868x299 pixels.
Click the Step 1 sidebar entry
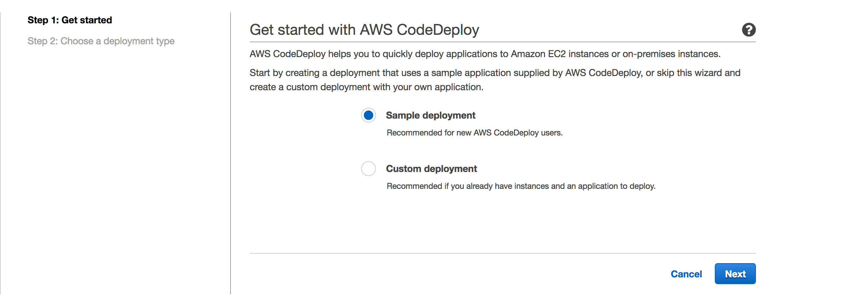tap(69, 20)
